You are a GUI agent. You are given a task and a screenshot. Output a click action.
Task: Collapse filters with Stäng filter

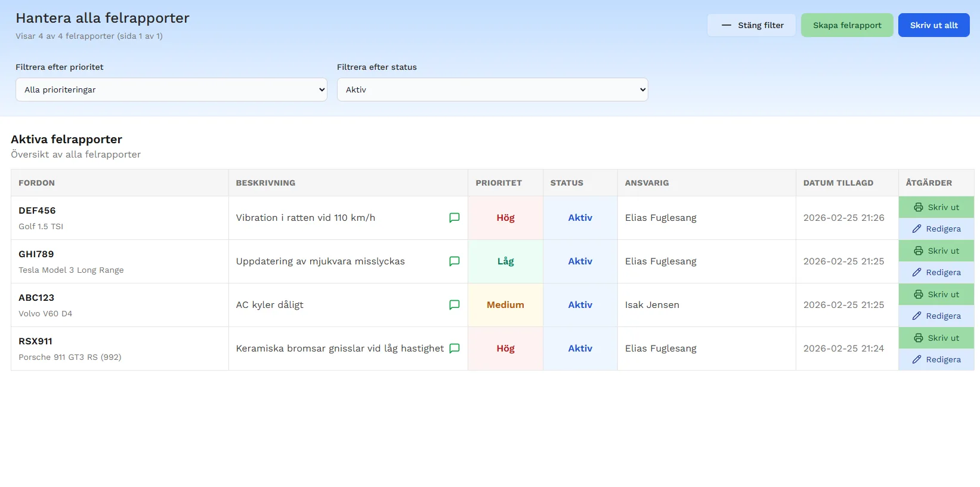click(752, 25)
